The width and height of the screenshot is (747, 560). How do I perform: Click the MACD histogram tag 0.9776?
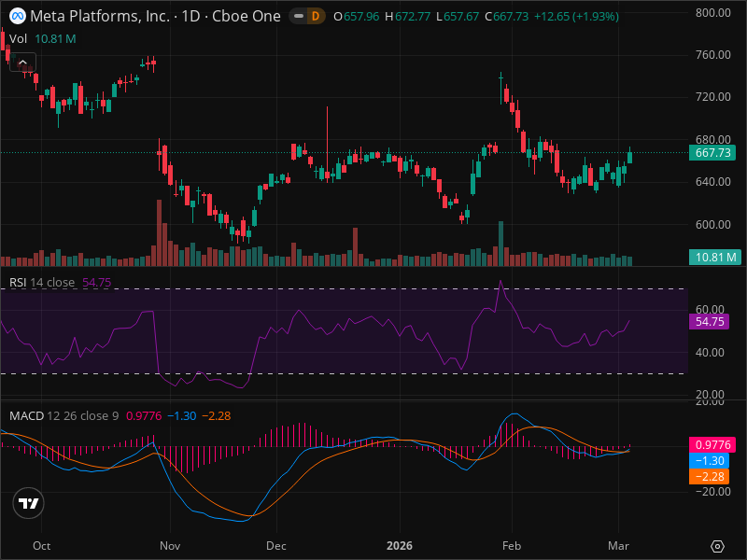coord(712,445)
